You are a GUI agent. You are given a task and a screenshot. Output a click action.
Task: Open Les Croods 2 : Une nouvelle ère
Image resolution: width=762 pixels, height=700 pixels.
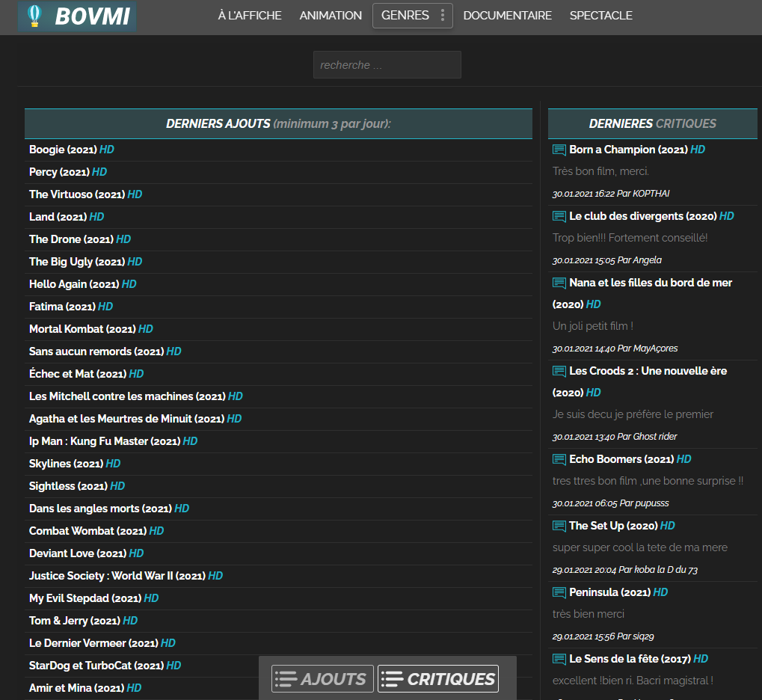[x=640, y=381]
